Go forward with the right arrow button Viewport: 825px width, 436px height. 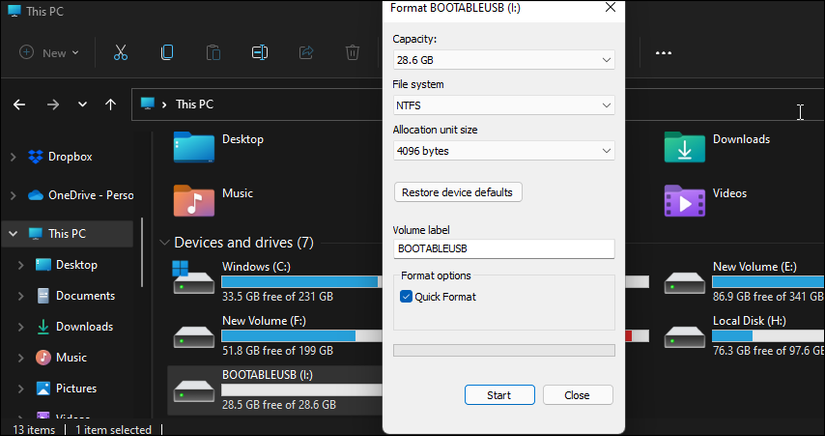tap(53, 105)
